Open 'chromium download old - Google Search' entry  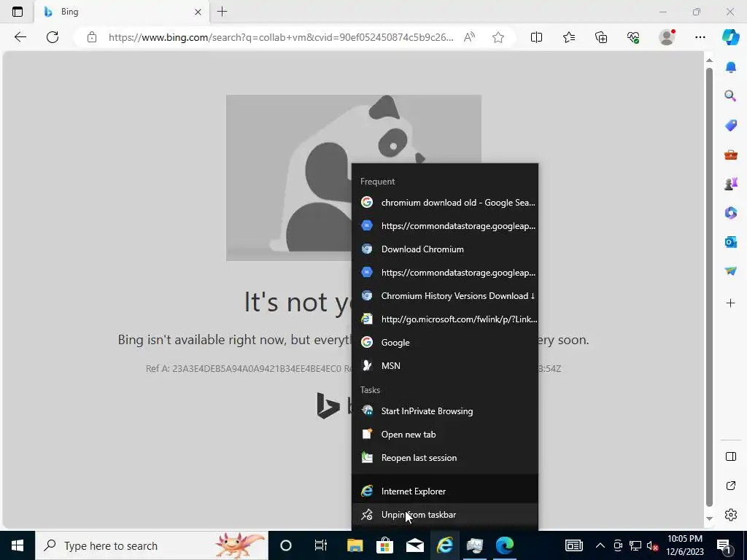click(x=445, y=203)
